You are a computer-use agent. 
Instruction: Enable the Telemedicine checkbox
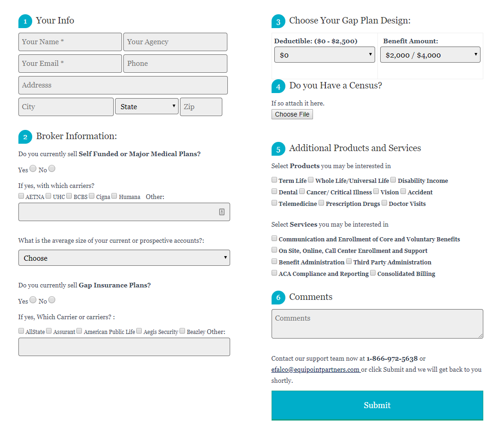(x=274, y=203)
